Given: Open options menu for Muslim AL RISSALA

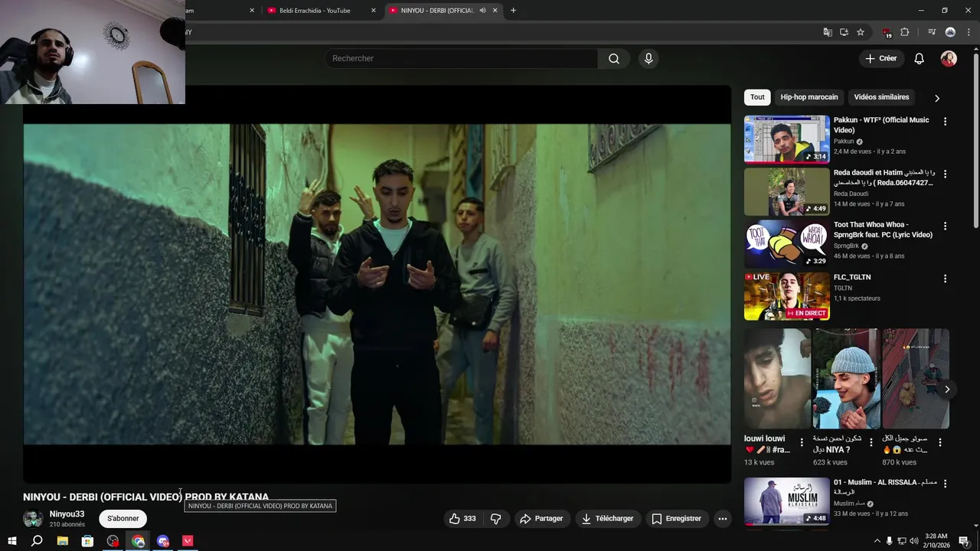Looking at the screenshot, I should click(x=945, y=484).
